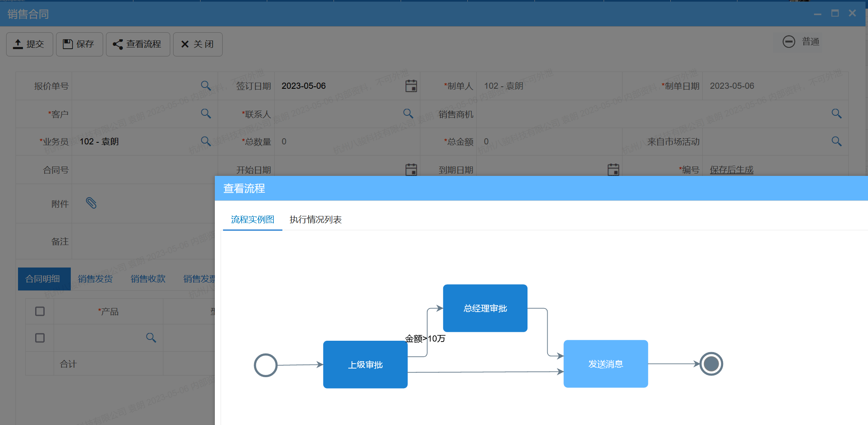Open the 联系人 contact lookup magnifier

(408, 114)
